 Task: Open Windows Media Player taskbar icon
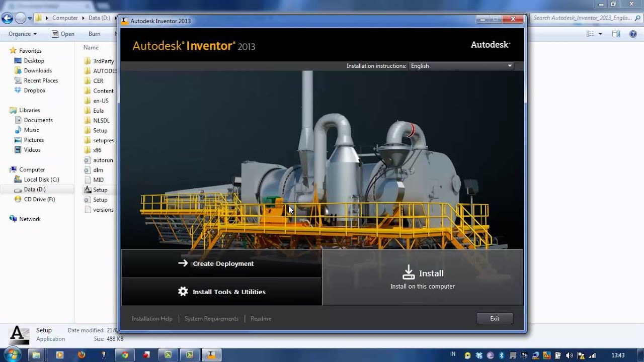click(60, 355)
